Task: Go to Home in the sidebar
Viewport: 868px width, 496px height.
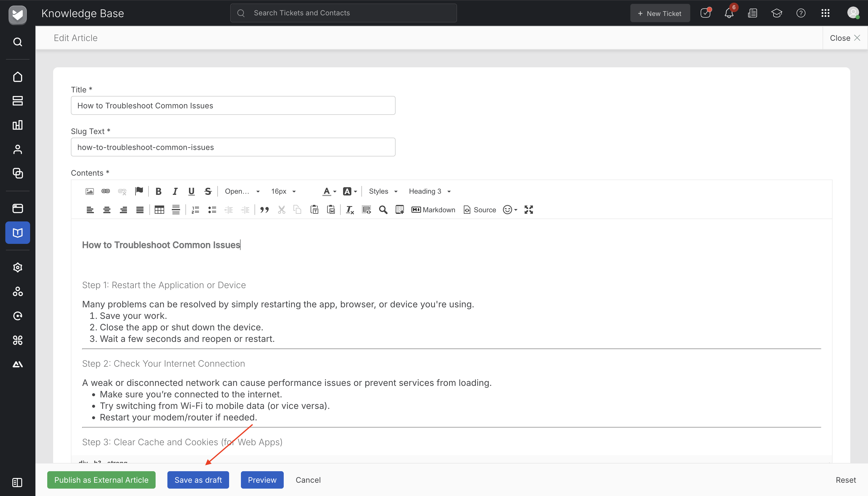Action: (18, 77)
